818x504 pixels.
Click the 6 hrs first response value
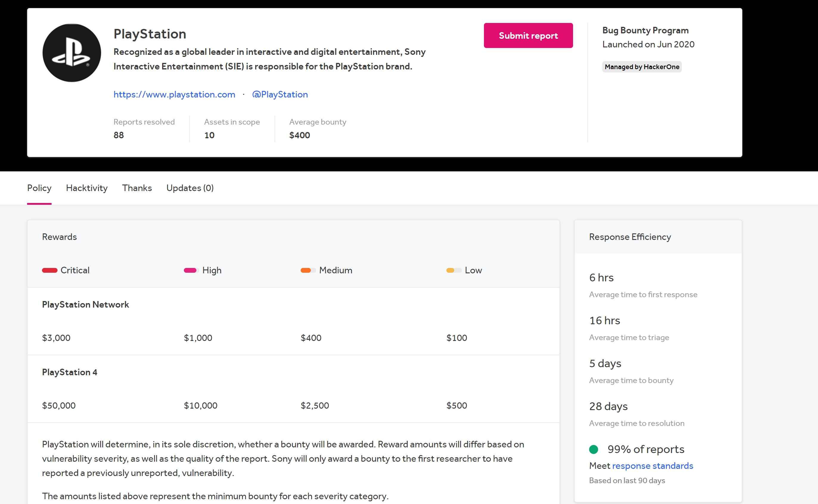click(x=601, y=278)
